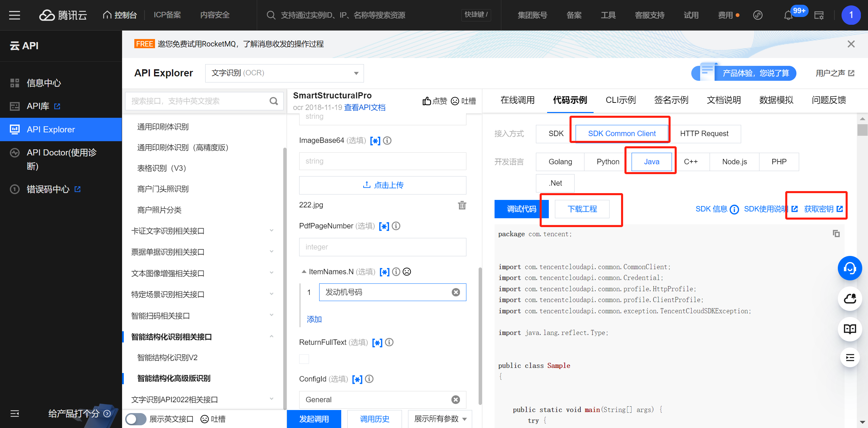The height and width of the screenshot is (428, 868).
Task: Copy the sample code with copy icon
Action: pos(836,234)
